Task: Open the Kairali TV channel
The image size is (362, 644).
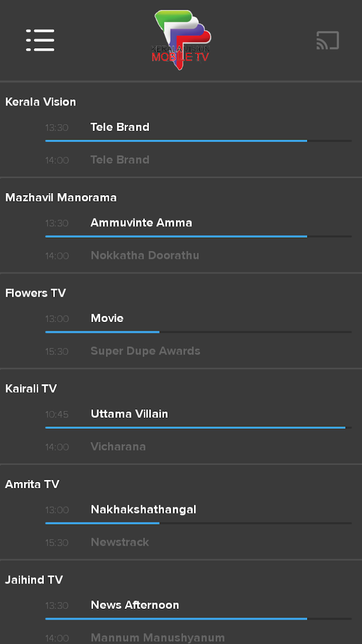Action: point(31,389)
